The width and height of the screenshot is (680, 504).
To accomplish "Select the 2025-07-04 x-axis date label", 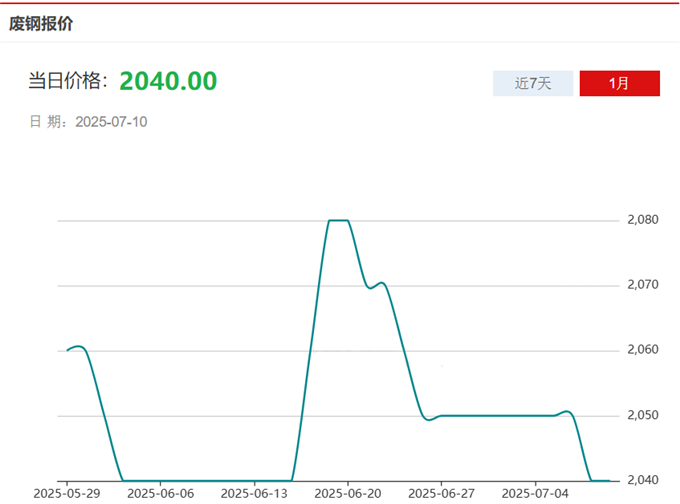I will click(535, 493).
